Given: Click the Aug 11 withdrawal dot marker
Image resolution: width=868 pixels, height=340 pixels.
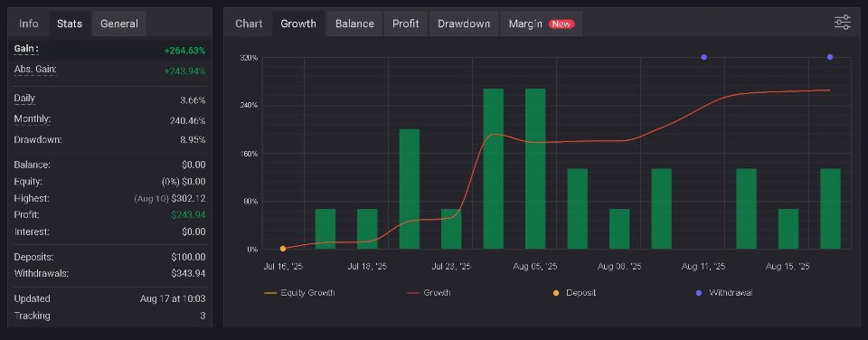Looking at the screenshot, I should [703, 57].
